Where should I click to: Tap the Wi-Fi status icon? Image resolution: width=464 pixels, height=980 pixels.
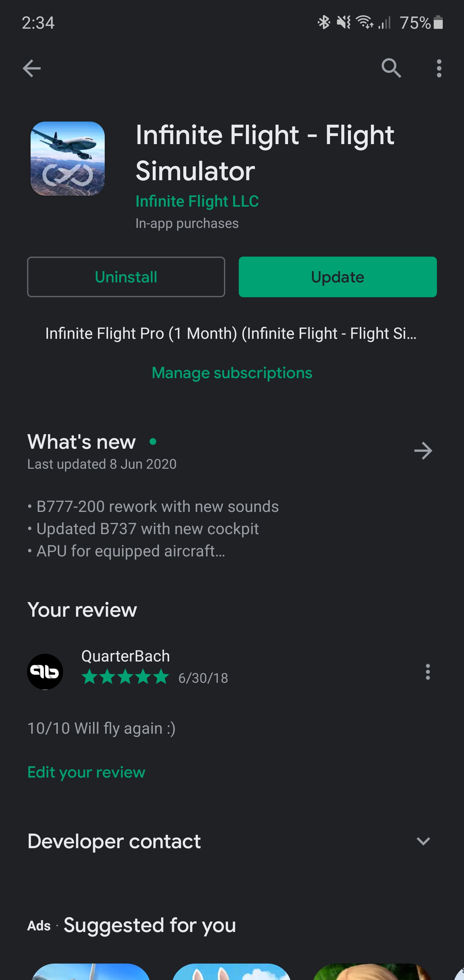tap(364, 23)
